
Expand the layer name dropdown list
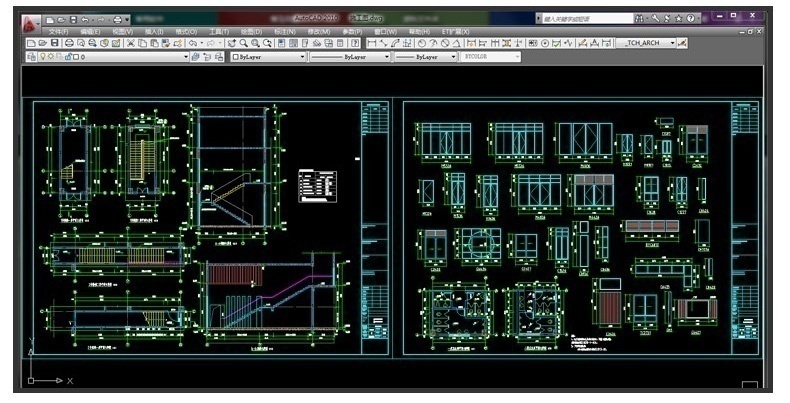[185, 58]
